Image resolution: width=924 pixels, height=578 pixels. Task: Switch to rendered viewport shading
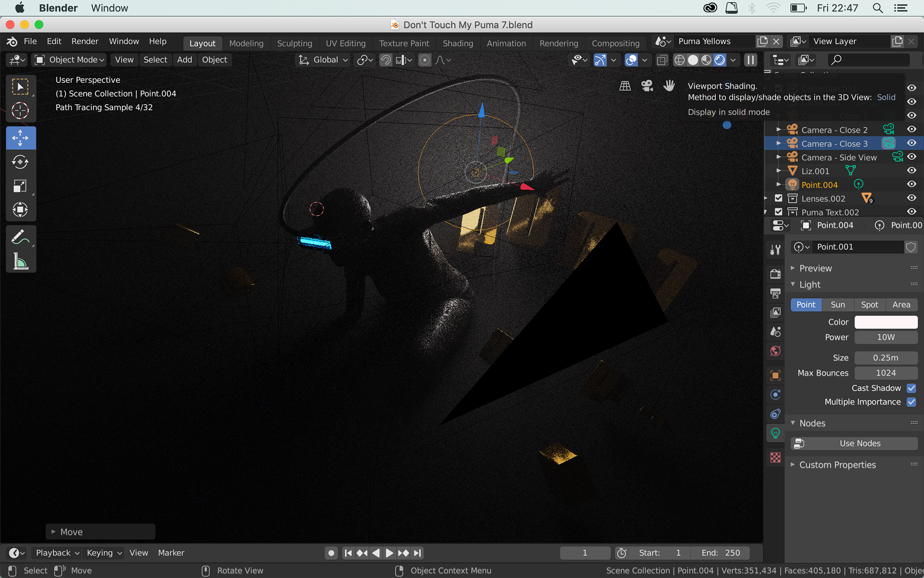[x=720, y=60]
